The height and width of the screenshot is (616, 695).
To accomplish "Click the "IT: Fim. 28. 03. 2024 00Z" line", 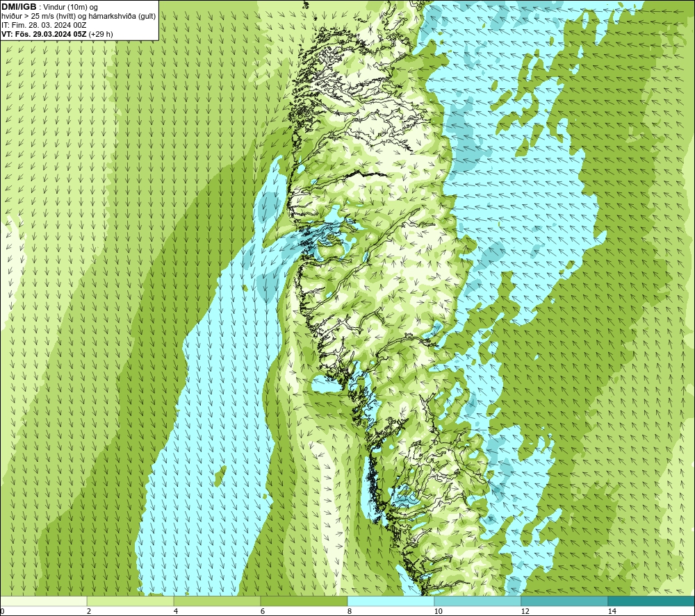I will tap(44, 25).
